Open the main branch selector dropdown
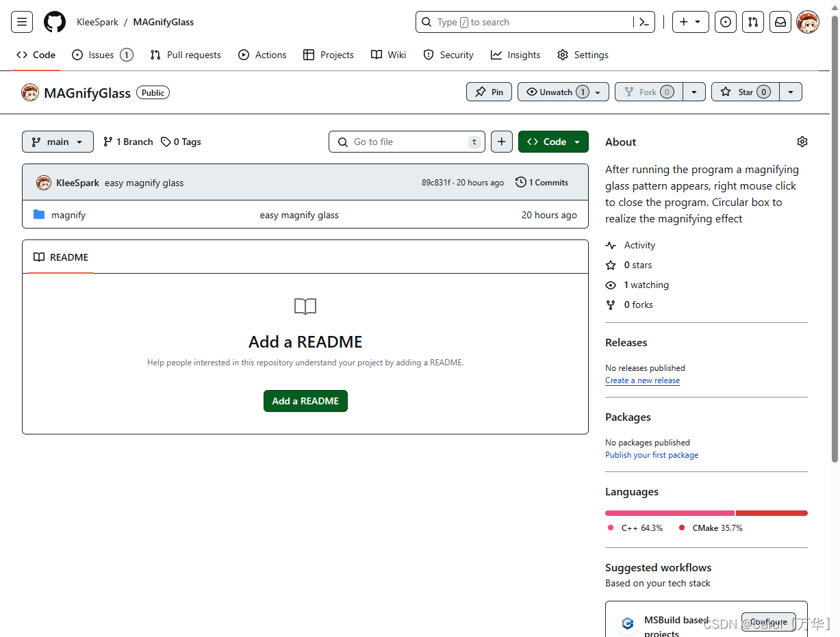Image resolution: width=840 pixels, height=637 pixels. point(58,142)
